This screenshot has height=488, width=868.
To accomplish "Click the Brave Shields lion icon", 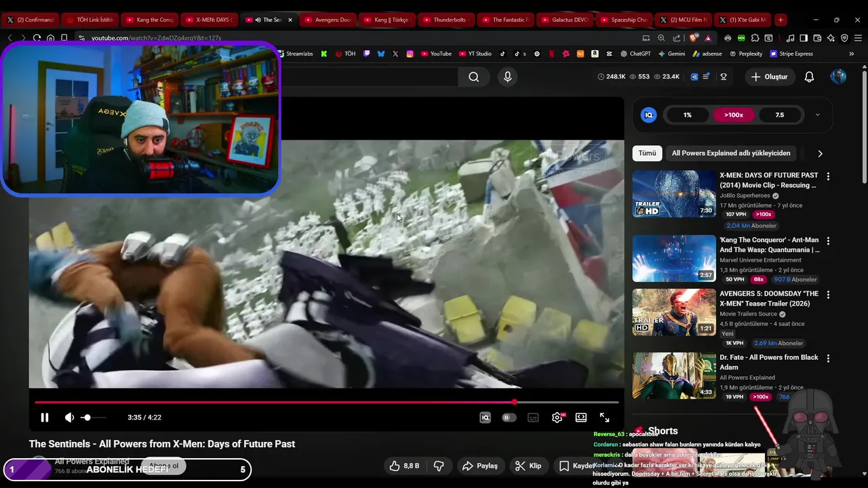I will coord(694,38).
